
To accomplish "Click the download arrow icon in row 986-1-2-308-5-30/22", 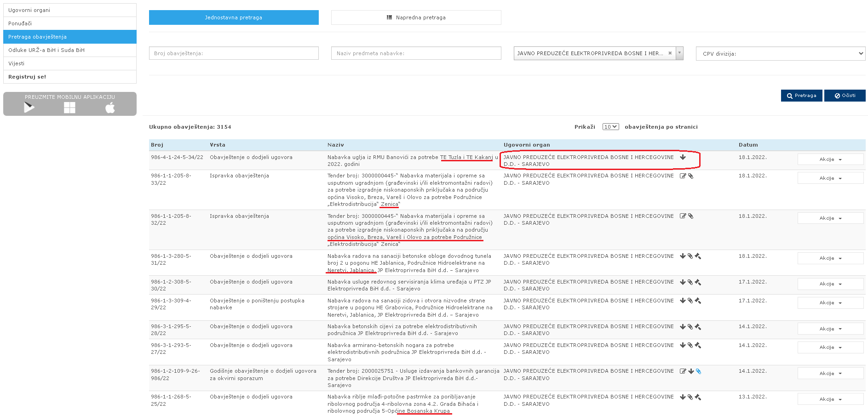I will coord(683,282).
